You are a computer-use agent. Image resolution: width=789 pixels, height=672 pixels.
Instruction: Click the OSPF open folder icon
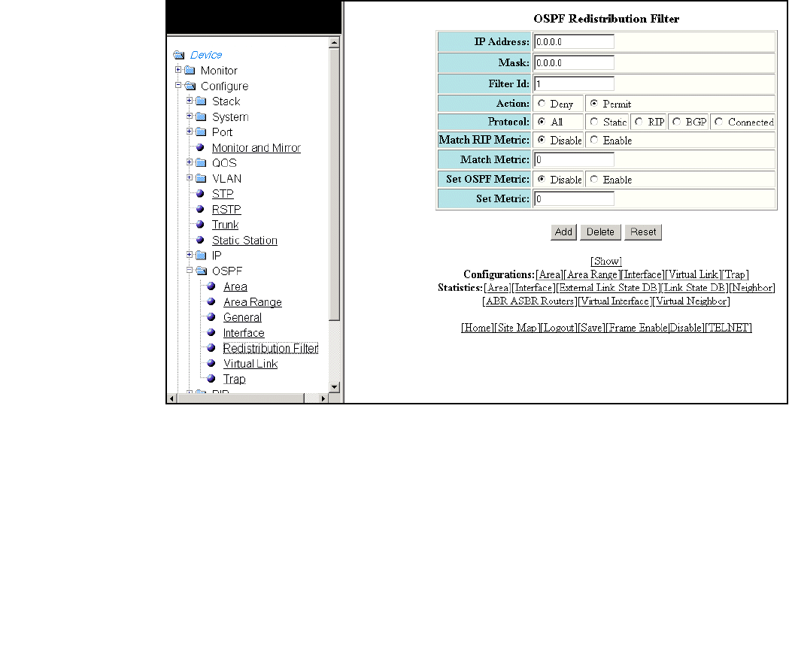click(201, 271)
